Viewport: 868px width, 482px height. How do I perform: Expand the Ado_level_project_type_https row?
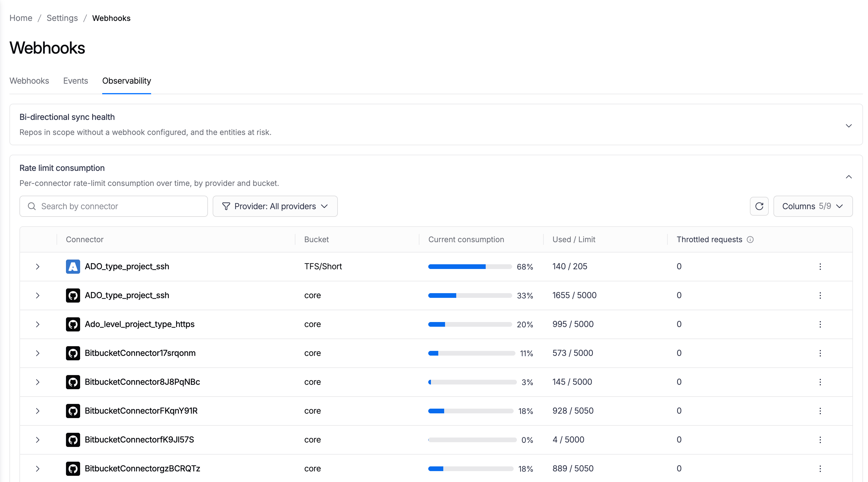37,325
